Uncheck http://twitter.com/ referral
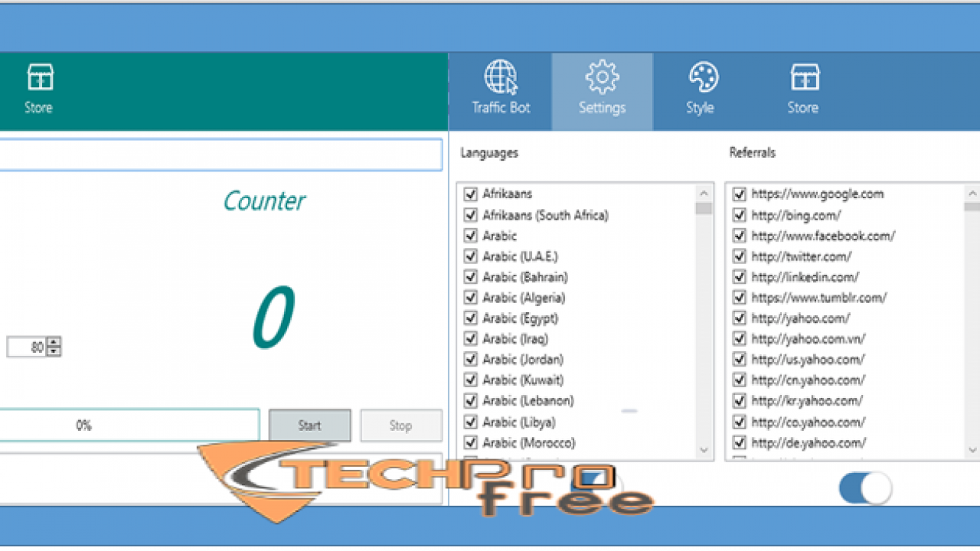Screen dimensions: 980x551 pyautogui.click(x=740, y=256)
